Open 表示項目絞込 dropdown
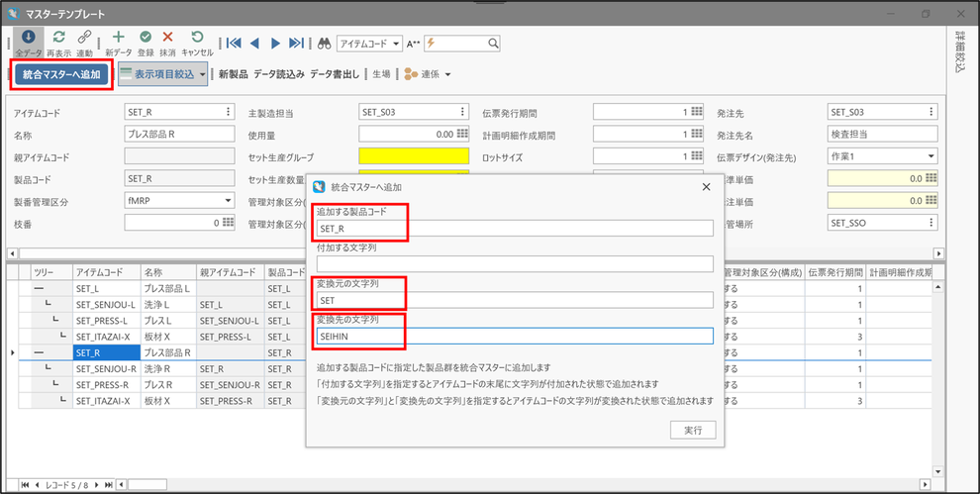The width and height of the screenshot is (980, 494). coord(203,74)
